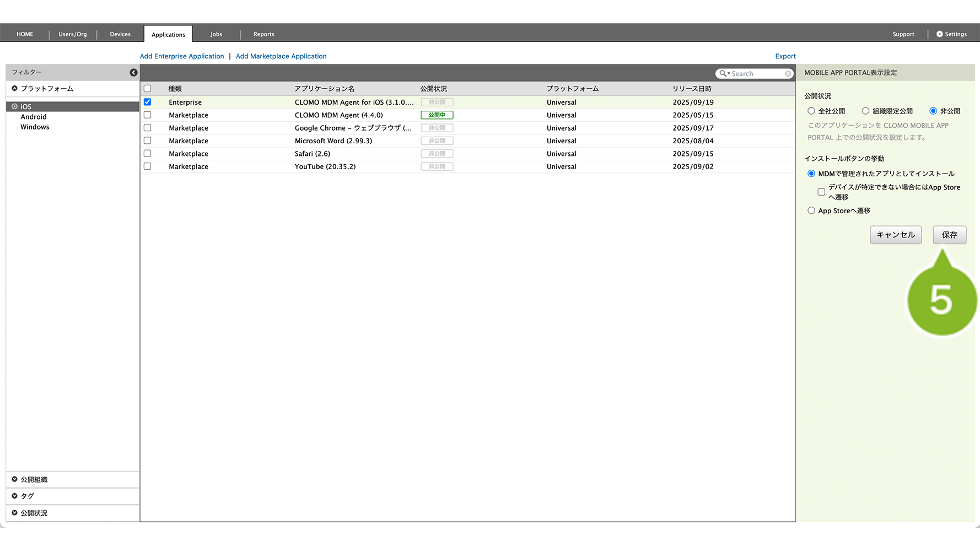980x551 pixels.
Task: Collapse the filter panel arrow icon
Action: (x=133, y=73)
